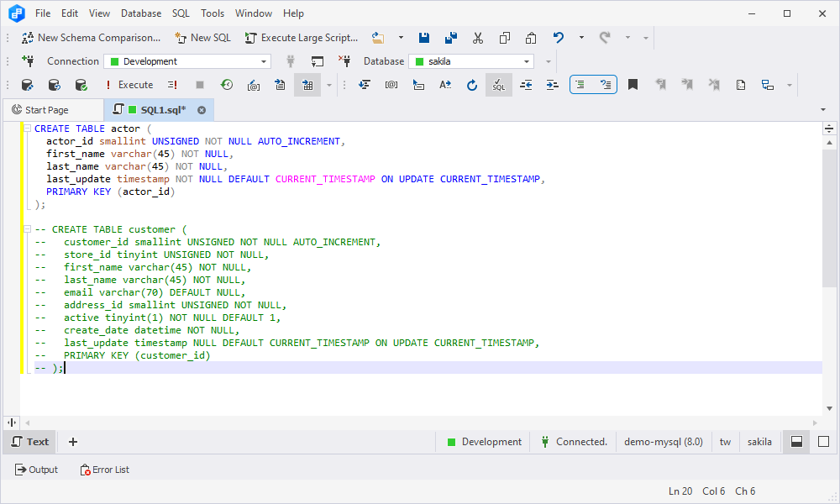This screenshot has width=840, height=504.
Task: Open the Error List panel
Action: tap(104, 470)
